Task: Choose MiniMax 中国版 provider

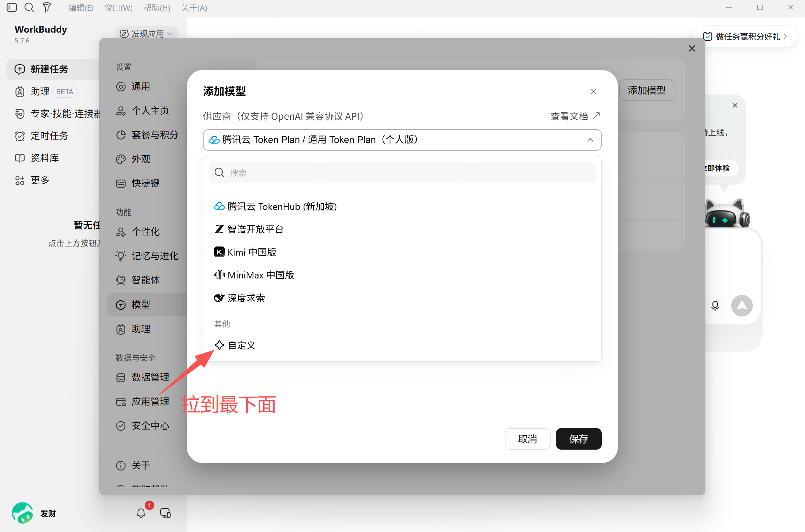Action: tap(402, 275)
